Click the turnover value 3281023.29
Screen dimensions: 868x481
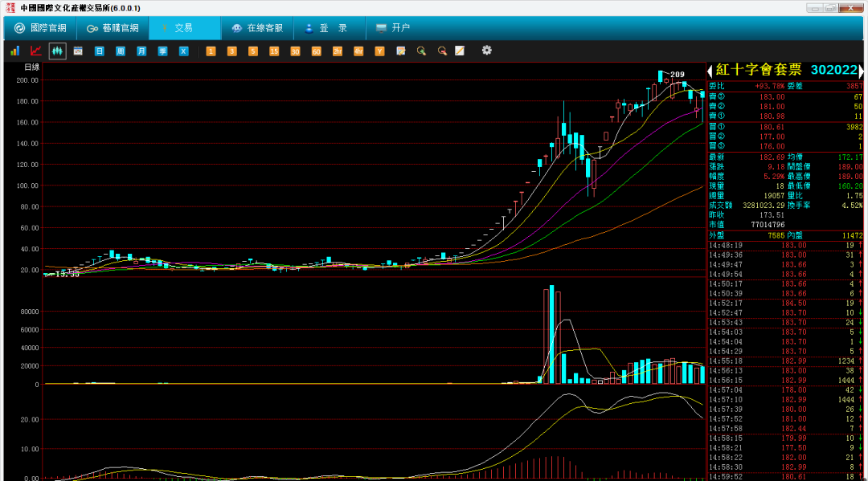click(x=764, y=205)
